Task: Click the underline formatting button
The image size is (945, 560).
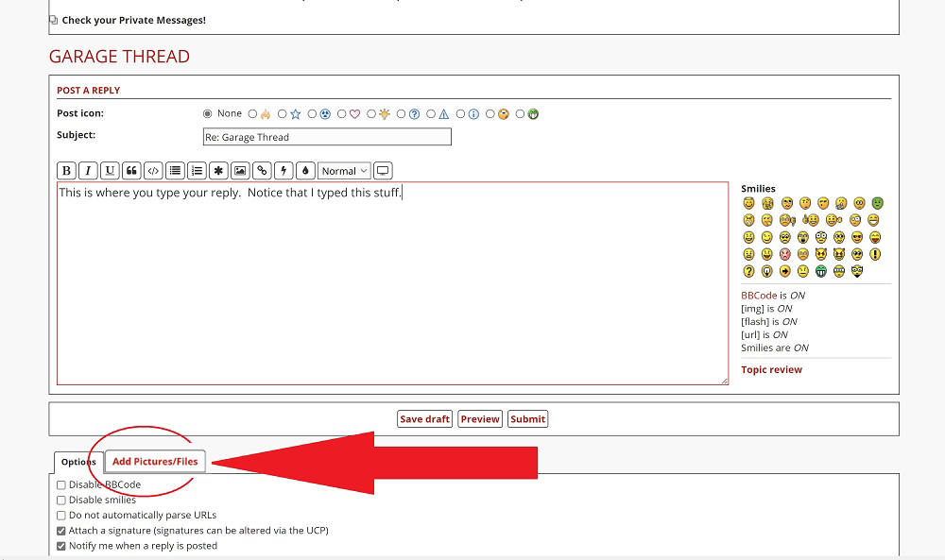Action: [x=110, y=171]
